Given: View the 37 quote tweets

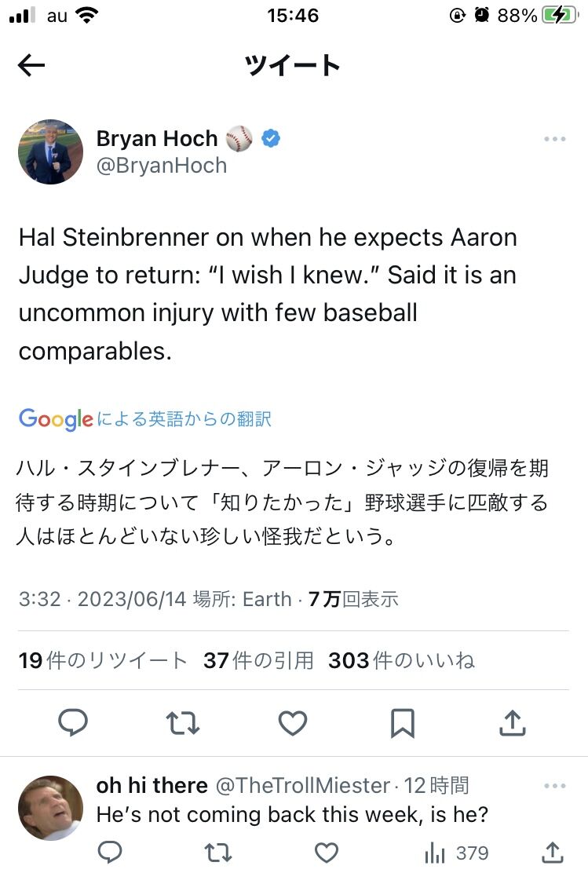Looking at the screenshot, I should point(258,660).
